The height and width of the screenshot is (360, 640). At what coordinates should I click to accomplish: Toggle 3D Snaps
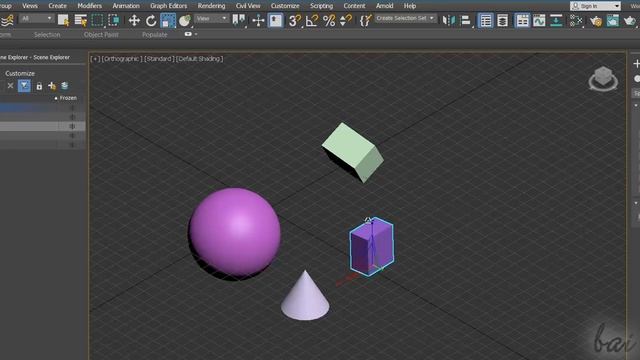click(x=294, y=20)
